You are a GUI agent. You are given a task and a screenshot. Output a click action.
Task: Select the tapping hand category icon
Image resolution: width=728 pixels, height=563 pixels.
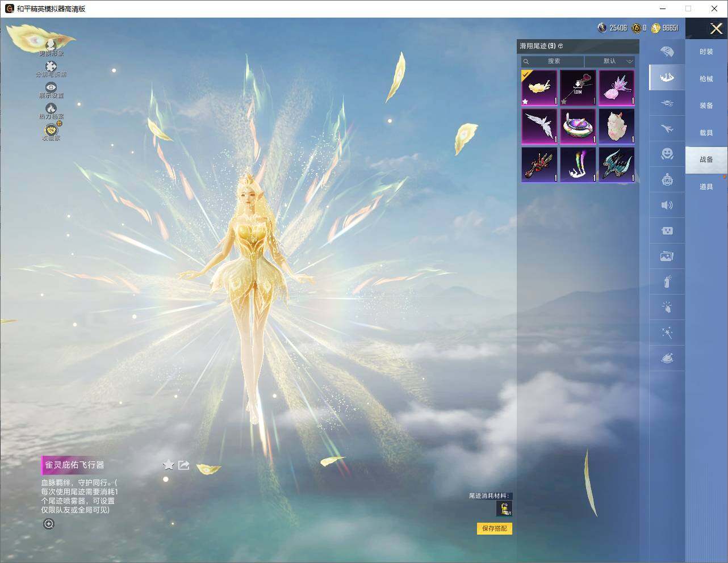coord(667,307)
